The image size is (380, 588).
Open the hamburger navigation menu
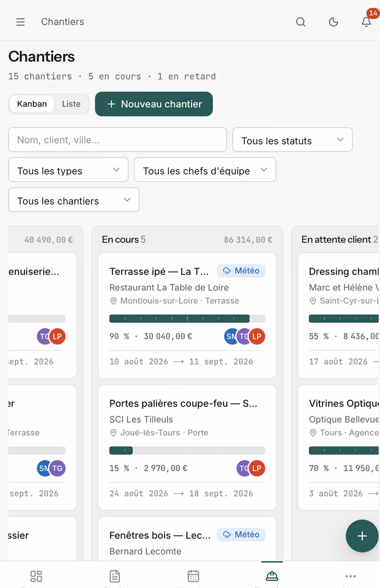pos(21,22)
